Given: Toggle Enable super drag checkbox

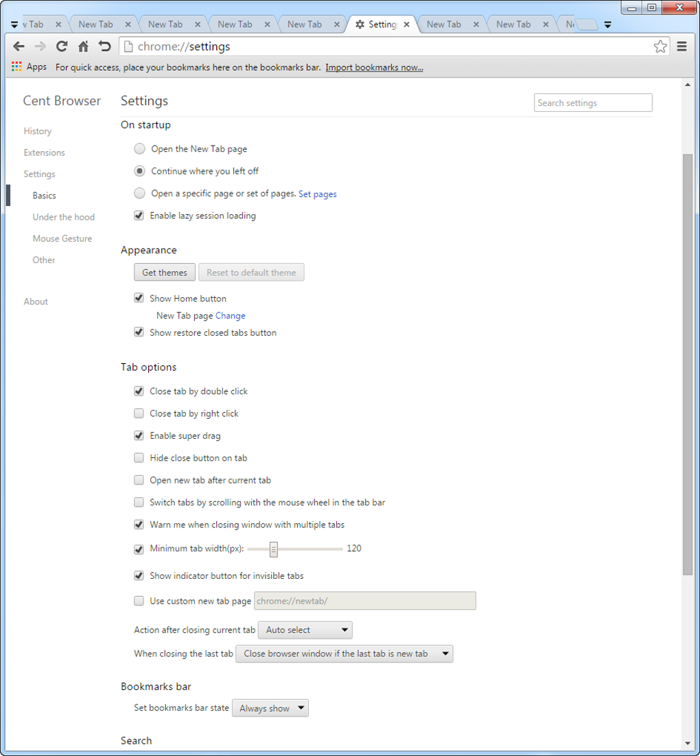Looking at the screenshot, I should [139, 435].
